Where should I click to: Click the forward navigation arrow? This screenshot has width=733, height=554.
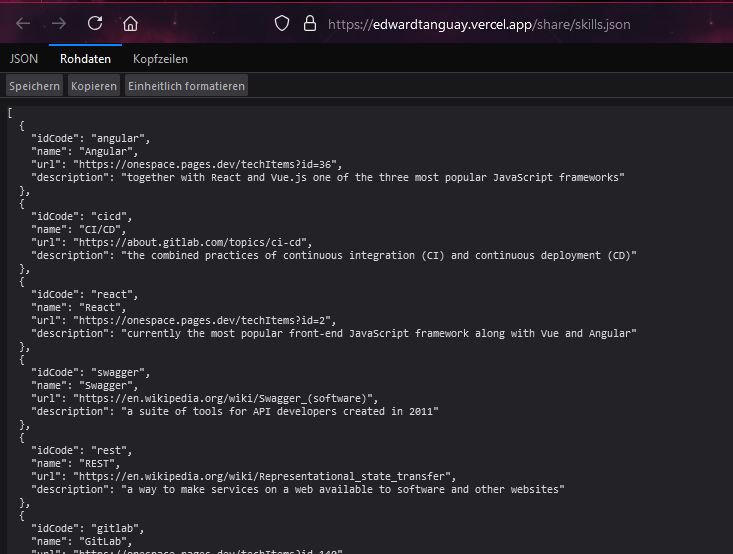59,23
